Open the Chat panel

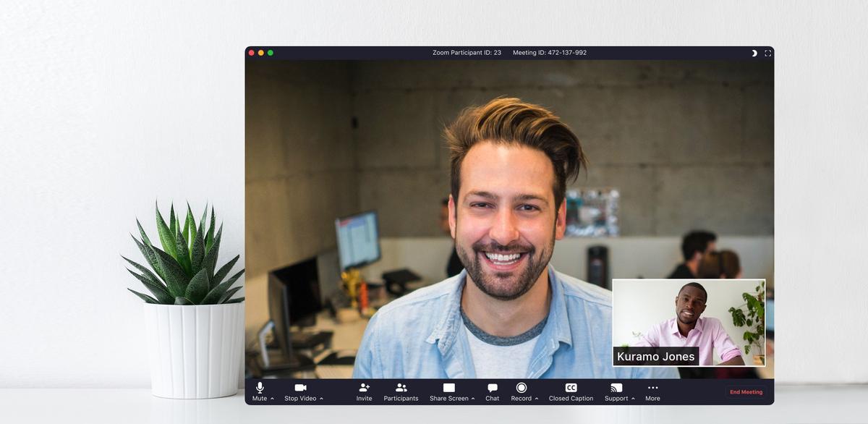click(492, 389)
